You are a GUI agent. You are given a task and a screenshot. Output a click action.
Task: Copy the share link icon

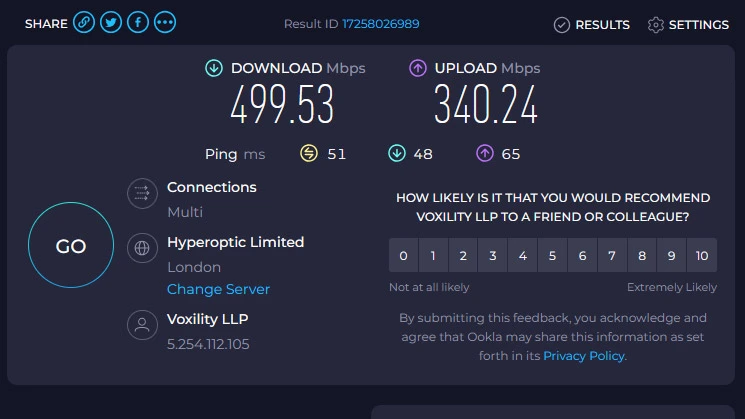click(x=84, y=23)
